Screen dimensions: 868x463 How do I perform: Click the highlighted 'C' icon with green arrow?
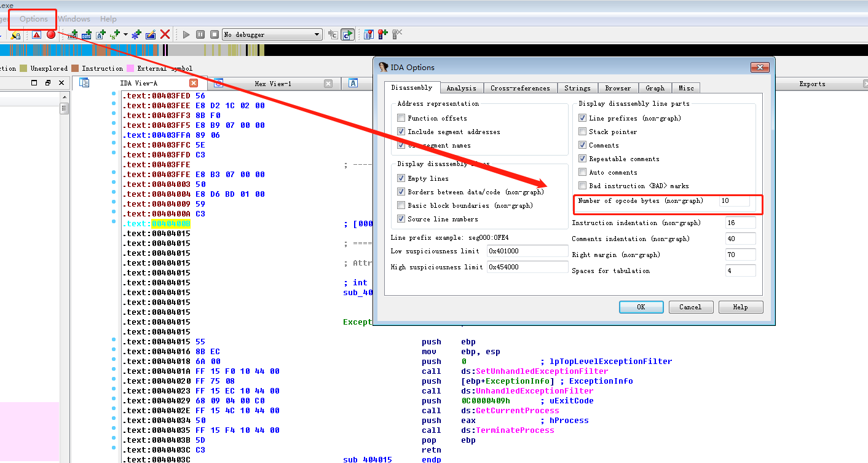[348, 34]
